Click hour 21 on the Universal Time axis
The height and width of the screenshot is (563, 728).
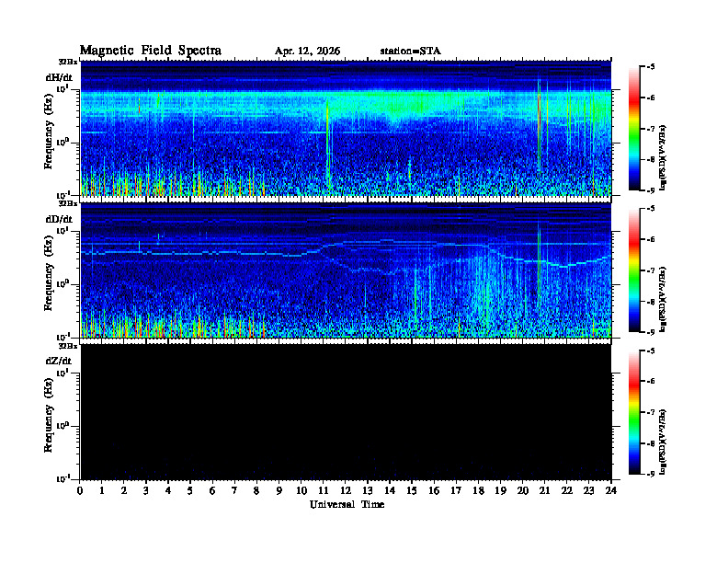[x=544, y=490]
